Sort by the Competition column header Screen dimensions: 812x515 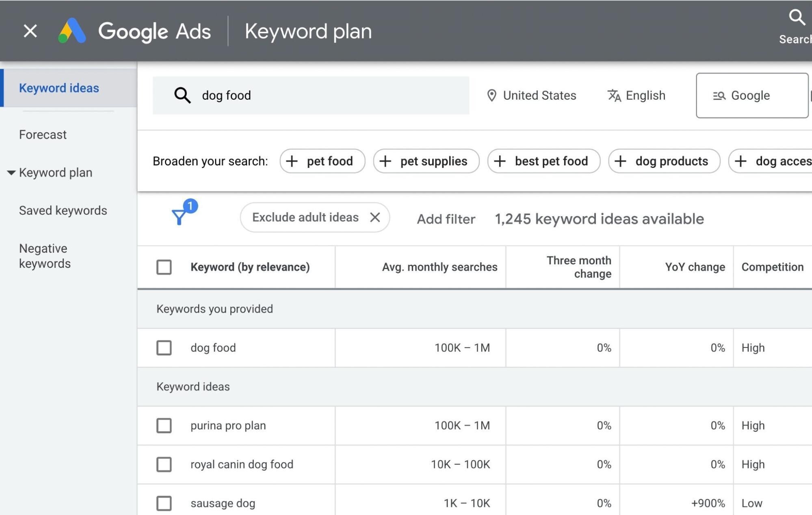772,267
